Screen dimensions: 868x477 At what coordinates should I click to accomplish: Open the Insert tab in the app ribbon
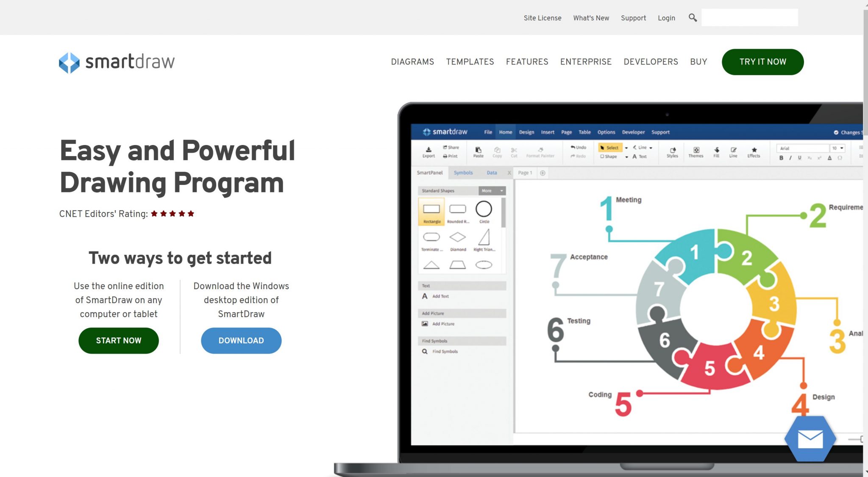pos(548,132)
